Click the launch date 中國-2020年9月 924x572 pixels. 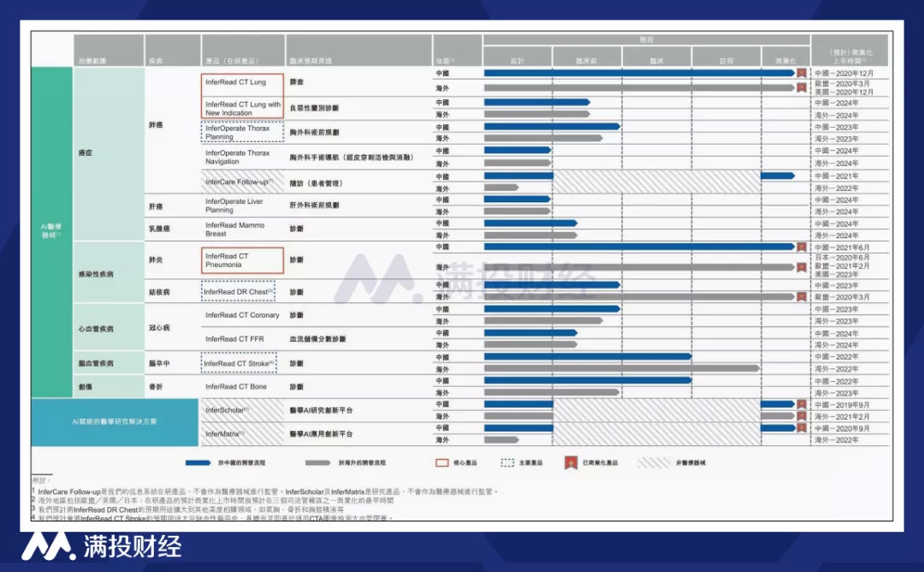842,429
